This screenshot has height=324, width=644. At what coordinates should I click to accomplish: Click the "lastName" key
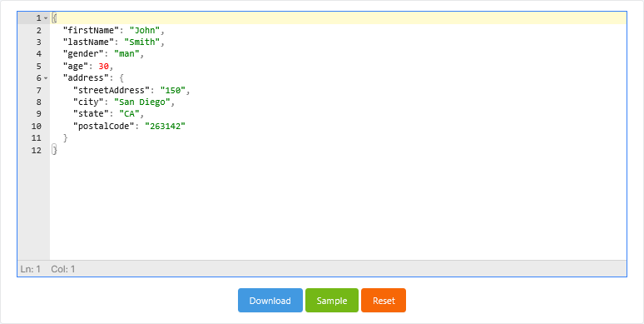tap(88, 42)
